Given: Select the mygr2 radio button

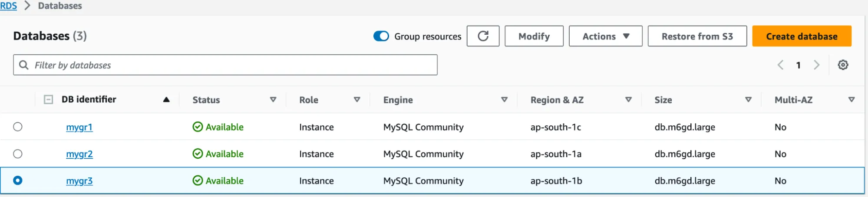Looking at the screenshot, I should click(18, 154).
